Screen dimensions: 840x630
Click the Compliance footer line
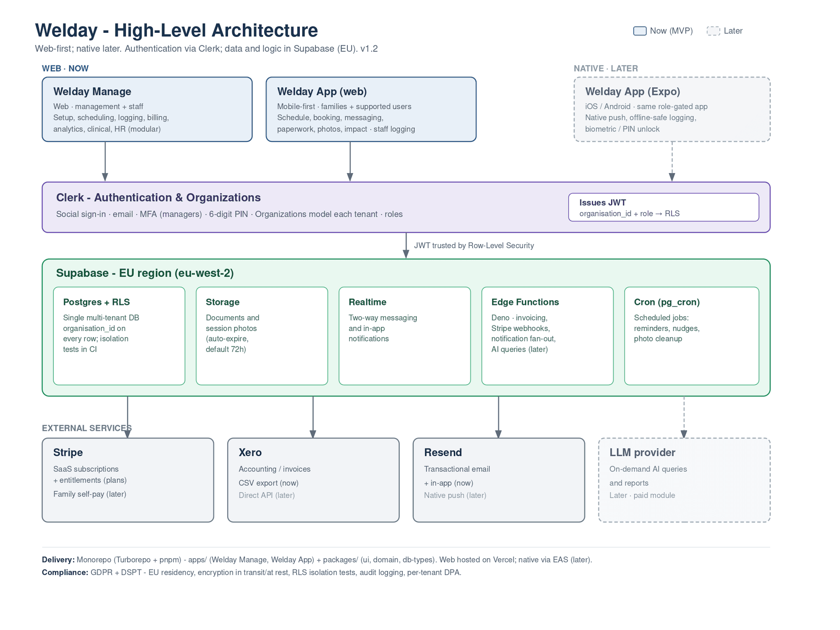(x=252, y=572)
